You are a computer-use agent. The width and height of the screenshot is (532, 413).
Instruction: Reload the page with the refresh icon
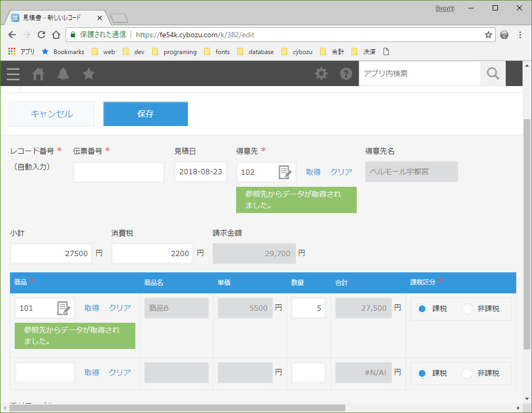pyautogui.click(x=41, y=35)
